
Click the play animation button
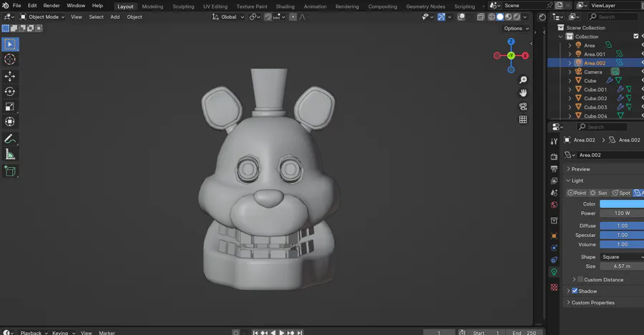(282, 333)
